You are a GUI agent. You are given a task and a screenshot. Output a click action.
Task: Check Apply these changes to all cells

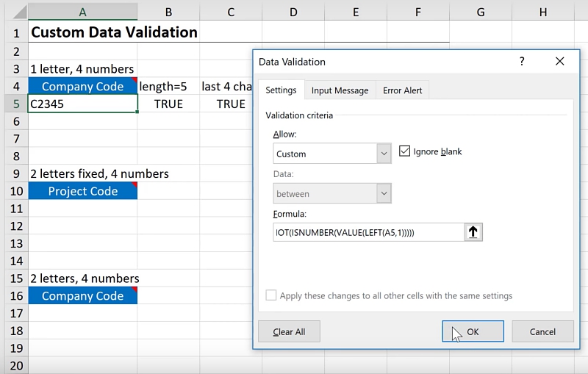pos(271,295)
